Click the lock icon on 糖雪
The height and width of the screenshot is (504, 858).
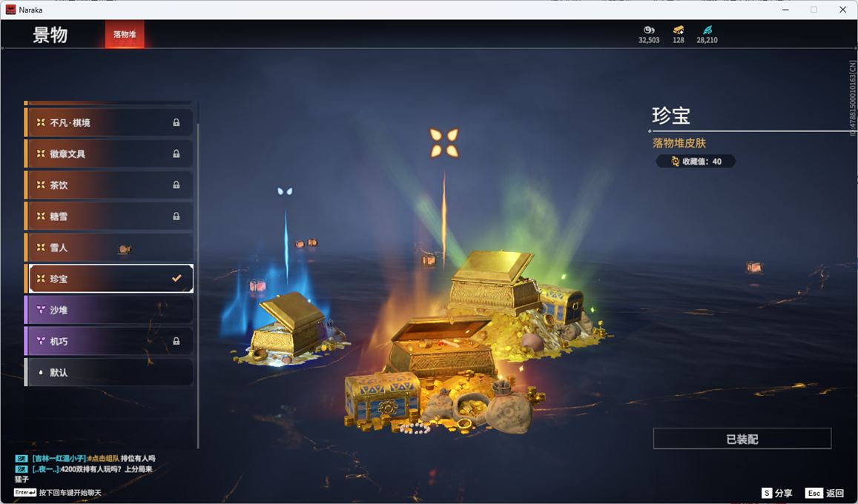tap(176, 216)
